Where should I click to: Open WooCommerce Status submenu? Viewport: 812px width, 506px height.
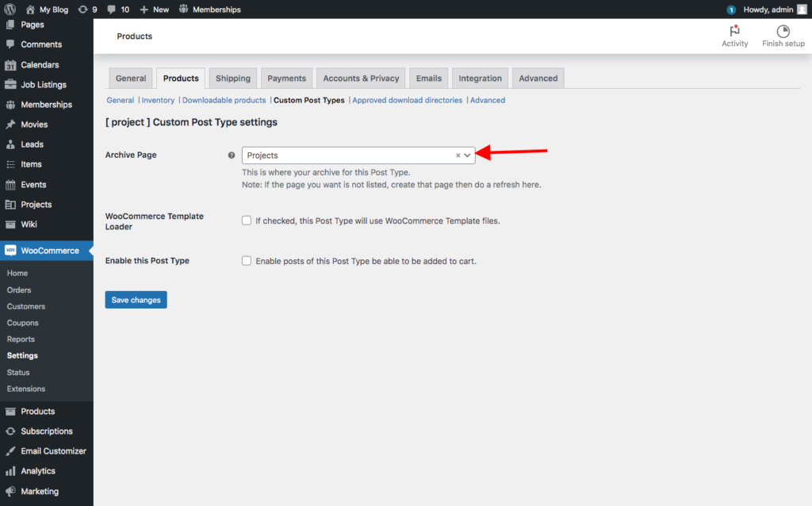(18, 373)
